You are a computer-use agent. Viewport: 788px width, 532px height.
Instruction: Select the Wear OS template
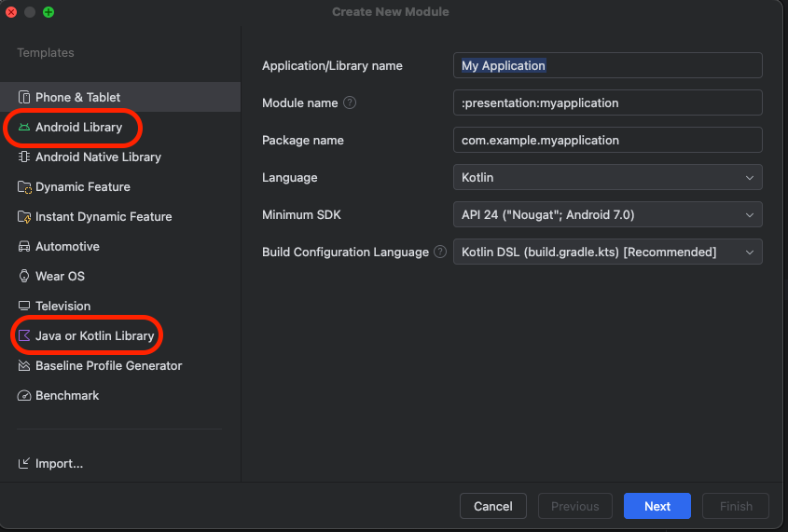click(x=120, y=276)
